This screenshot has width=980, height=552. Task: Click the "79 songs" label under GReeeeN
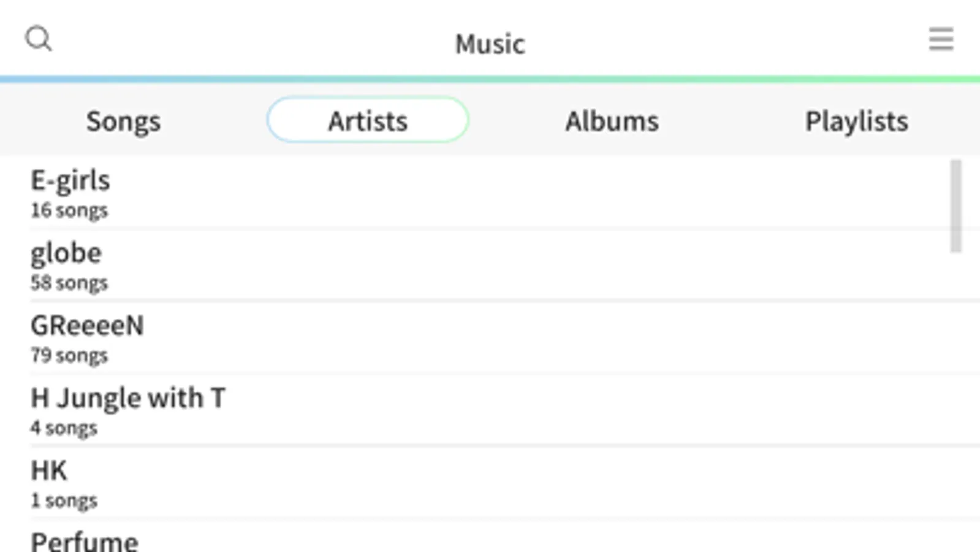coord(69,355)
